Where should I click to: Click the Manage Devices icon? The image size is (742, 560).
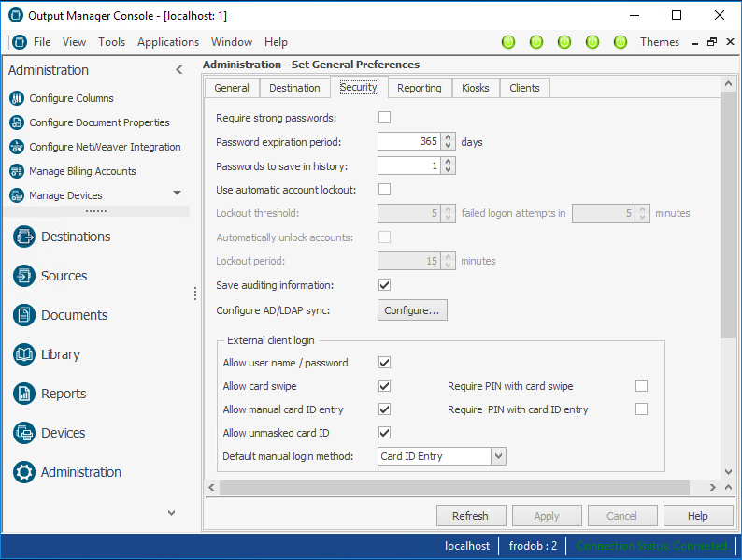pos(17,195)
